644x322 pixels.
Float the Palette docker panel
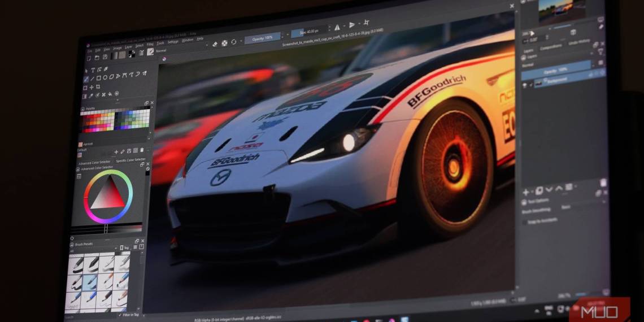click(146, 103)
